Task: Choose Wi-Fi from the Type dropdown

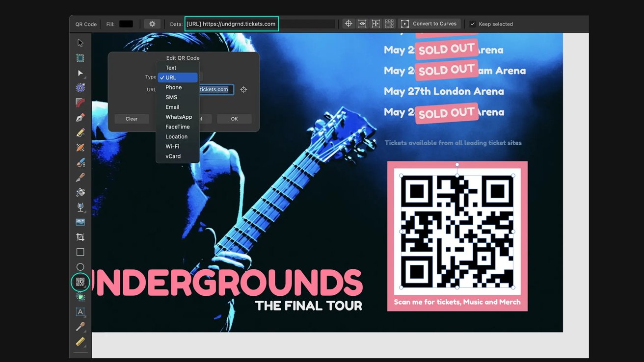Action: [172, 146]
